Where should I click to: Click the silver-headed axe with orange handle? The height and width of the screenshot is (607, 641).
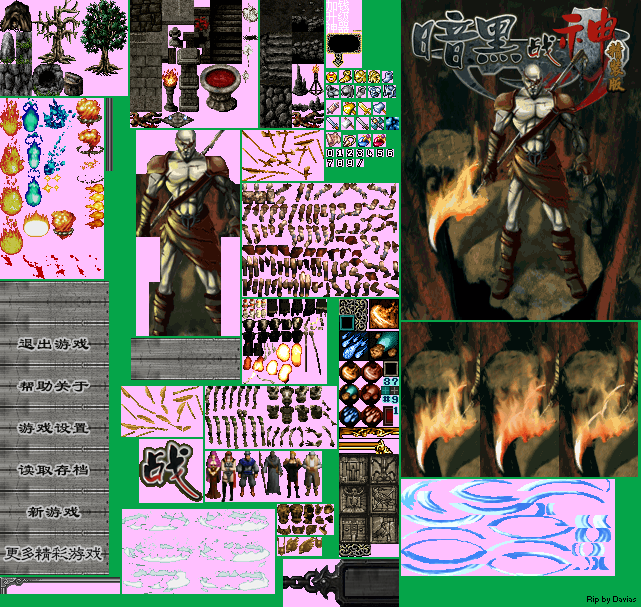point(379,108)
